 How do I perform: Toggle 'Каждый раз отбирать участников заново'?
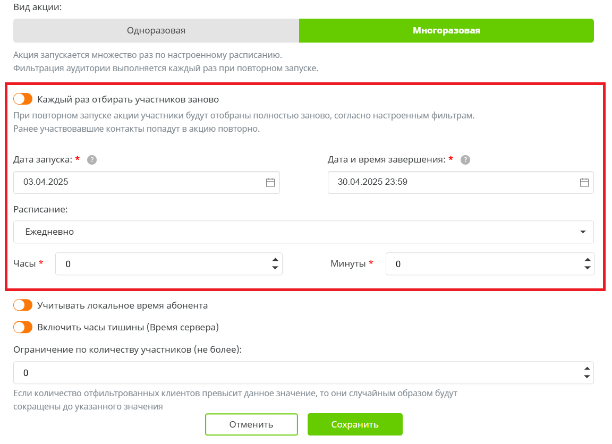click(x=22, y=99)
